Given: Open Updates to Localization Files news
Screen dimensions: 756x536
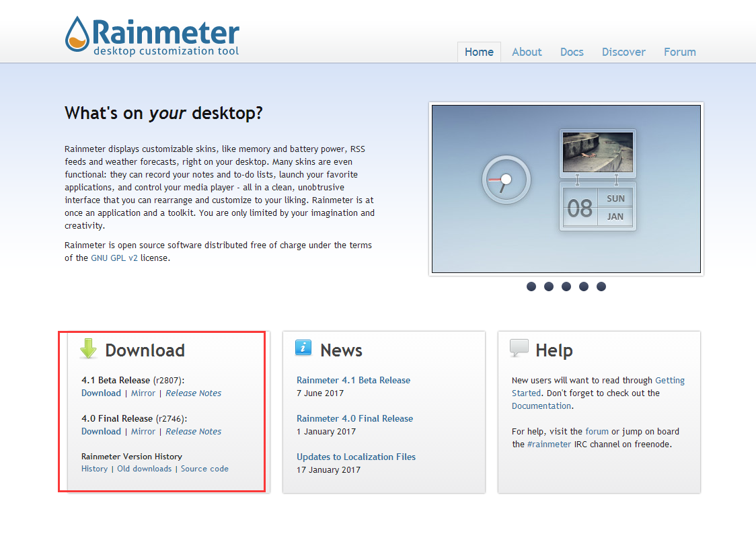Looking at the screenshot, I should click(356, 457).
